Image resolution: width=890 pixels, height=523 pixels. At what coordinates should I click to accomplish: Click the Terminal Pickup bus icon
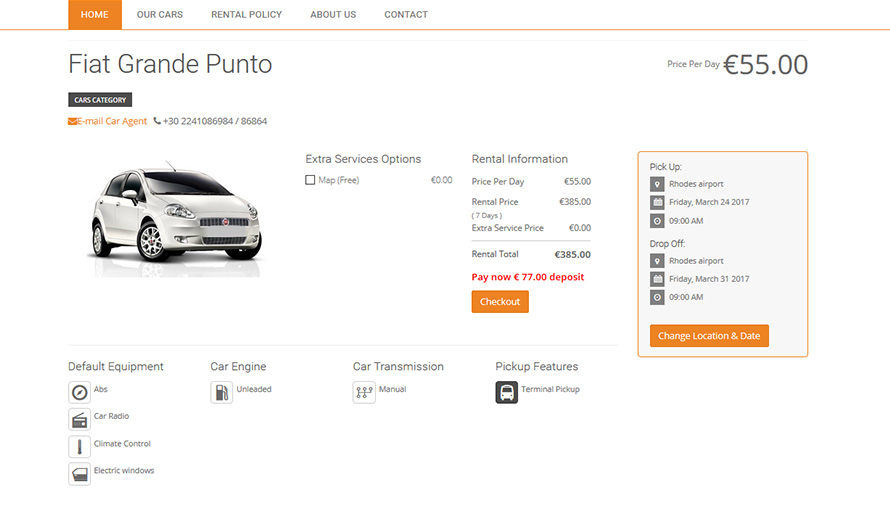[x=506, y=392]
